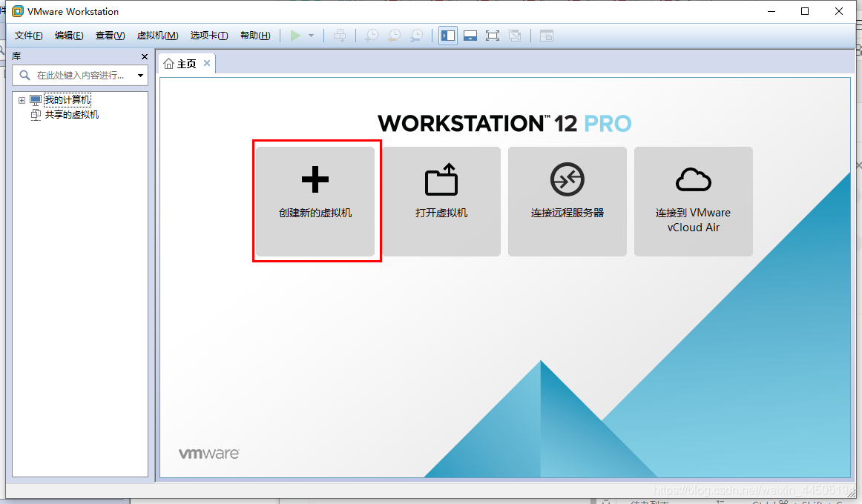Click the 打开虚拟机 button
The image size is (862, 504).
(441, 201)
